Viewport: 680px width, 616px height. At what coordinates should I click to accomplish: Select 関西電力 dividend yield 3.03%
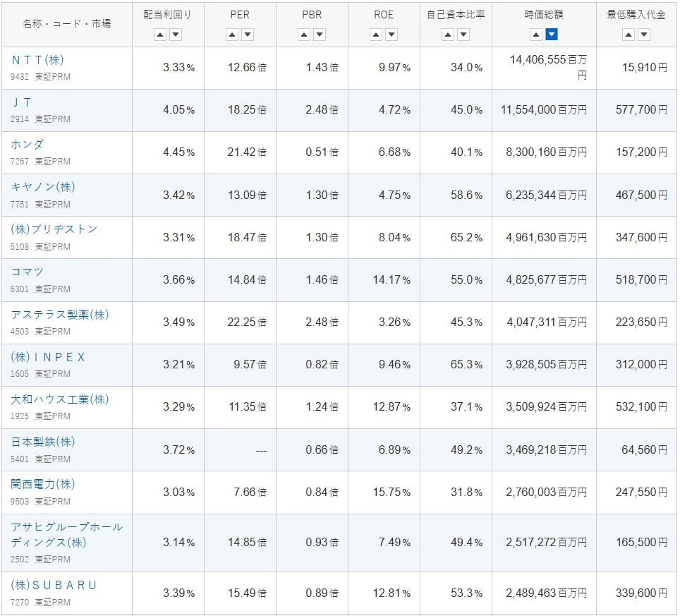(x=178, y=493)
